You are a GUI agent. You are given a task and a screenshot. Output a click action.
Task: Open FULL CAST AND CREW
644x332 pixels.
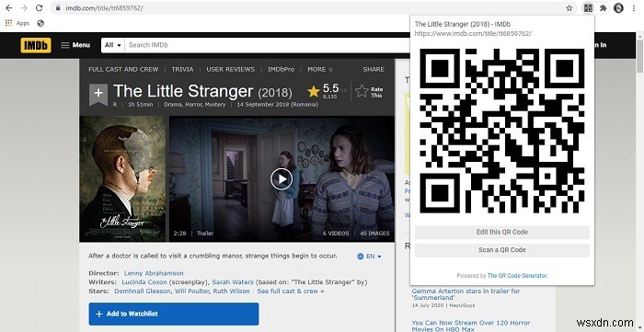(x=123, y=69)
